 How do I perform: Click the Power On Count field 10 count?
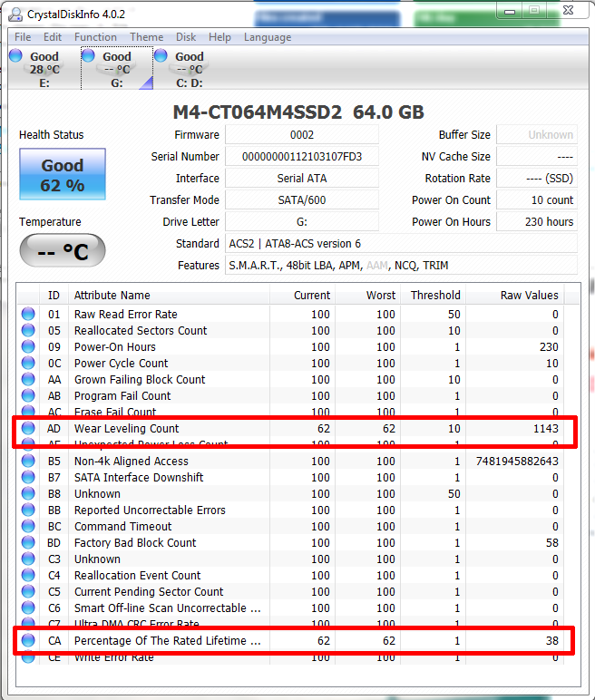[537, 200]
